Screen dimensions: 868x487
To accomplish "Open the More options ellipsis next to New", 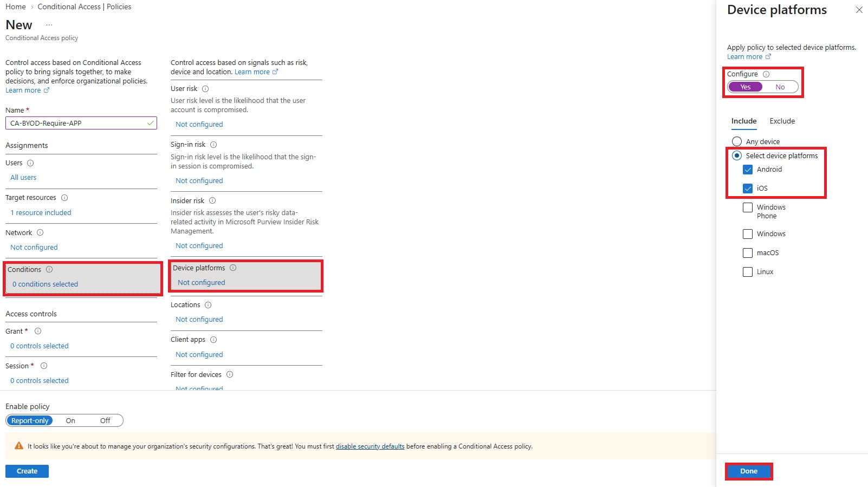I will (49, 25).
